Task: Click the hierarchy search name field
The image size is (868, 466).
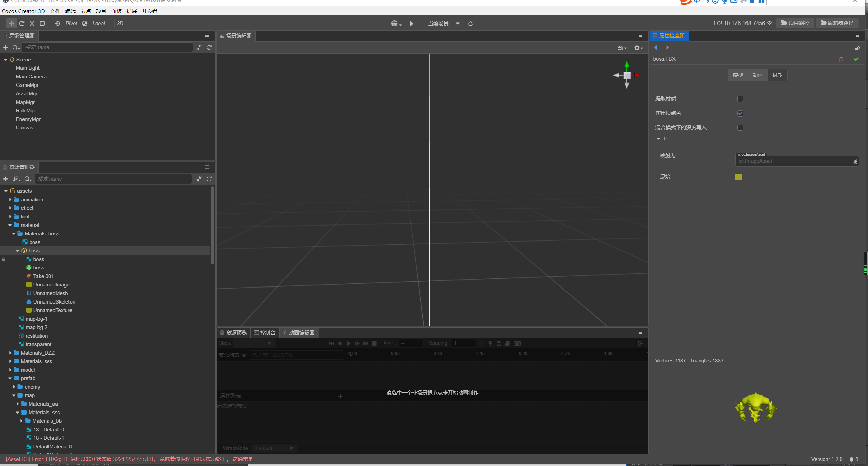Action: click(x=107, y=47)
